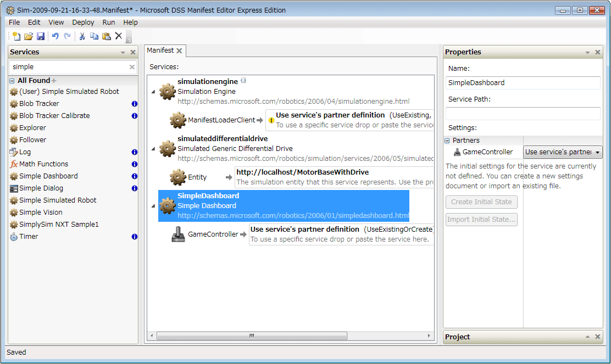Image resolution: width=611 pixels, height=364 pixels.
Task: Click the http://localhost/MotorBaseWithDrive entity box
Action: coord(334,177)
